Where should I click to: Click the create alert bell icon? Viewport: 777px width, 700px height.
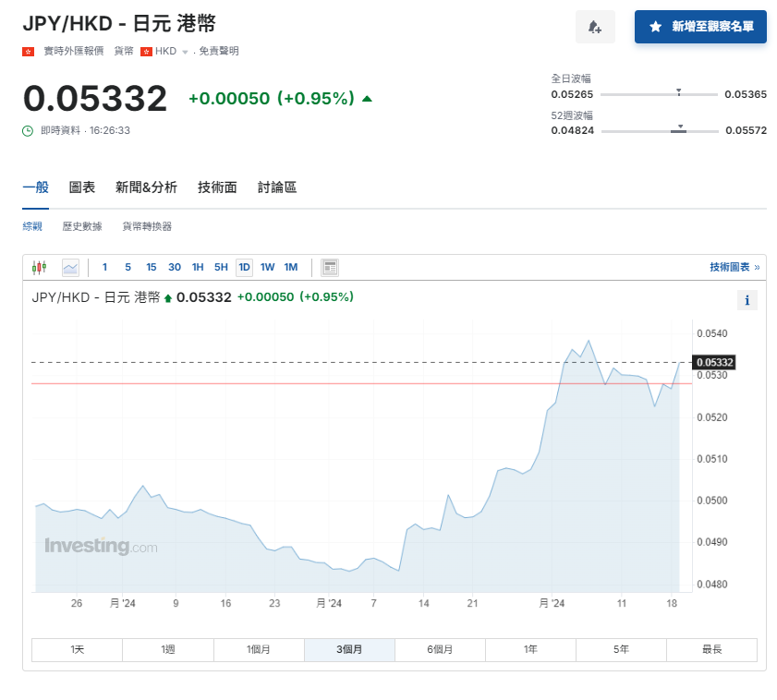[594, 27]
